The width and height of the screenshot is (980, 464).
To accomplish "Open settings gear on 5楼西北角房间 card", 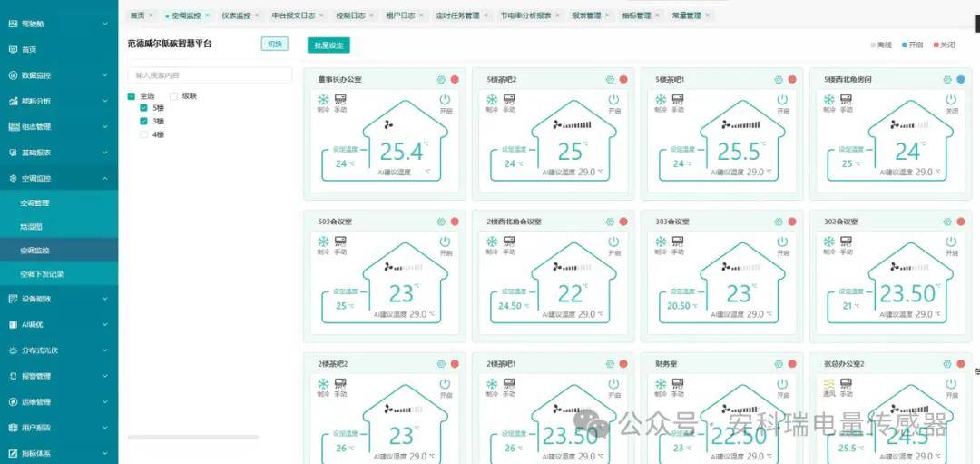I will pyautogui.click(x=947, y=79).
